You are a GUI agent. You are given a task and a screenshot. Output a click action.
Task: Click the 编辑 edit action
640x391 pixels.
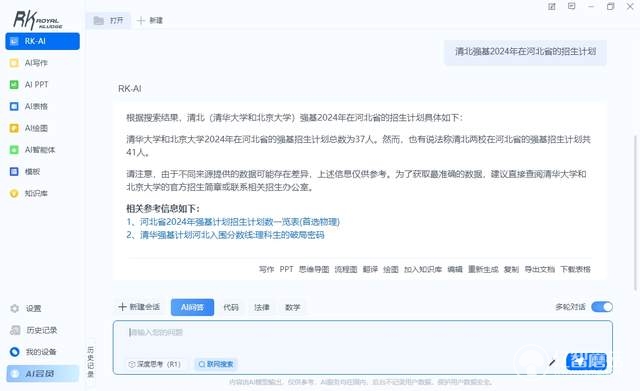click(x=455, y=269)
